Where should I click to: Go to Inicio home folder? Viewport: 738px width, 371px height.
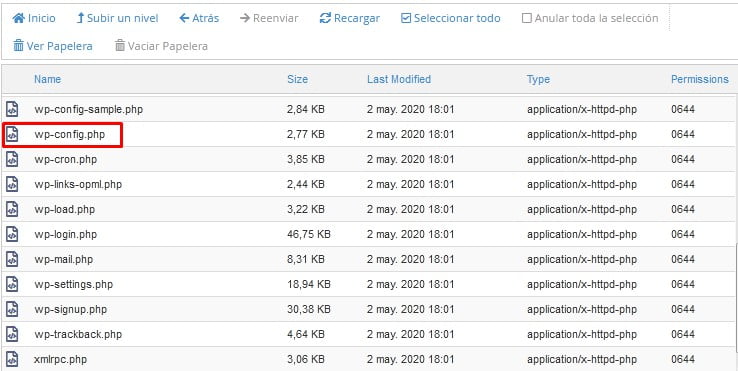[x=34, y=18]
